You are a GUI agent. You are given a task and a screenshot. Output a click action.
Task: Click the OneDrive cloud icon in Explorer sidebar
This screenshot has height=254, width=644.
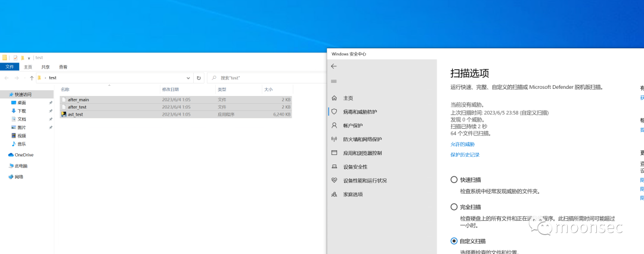[11, 155]
